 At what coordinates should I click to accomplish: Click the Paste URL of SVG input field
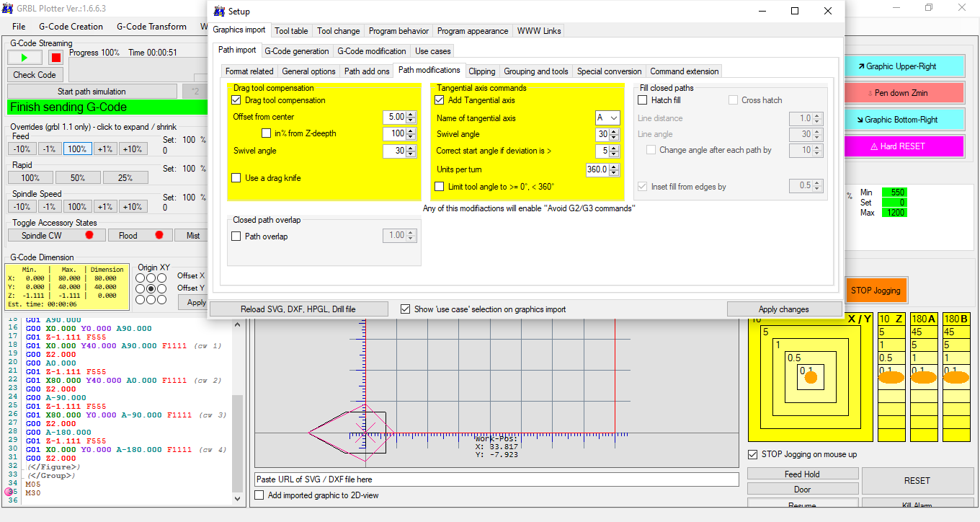pyautogui.click(x=496, y=479)
